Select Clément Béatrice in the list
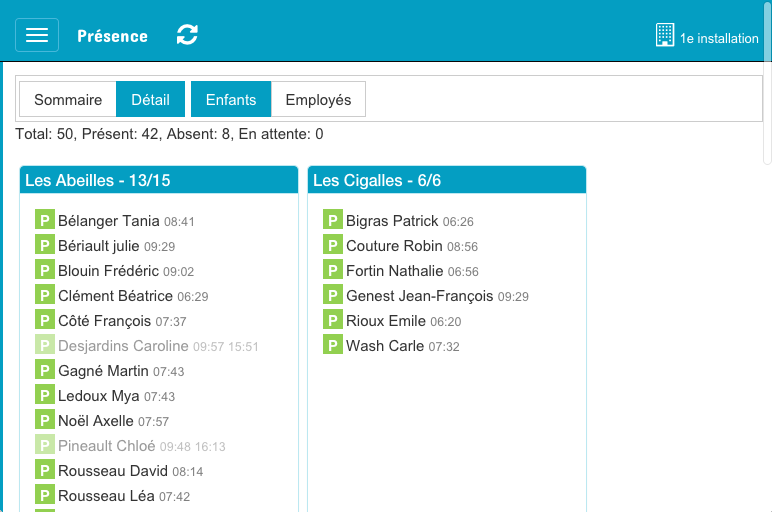This screenshot has height=512, width=772. [115, 296]
